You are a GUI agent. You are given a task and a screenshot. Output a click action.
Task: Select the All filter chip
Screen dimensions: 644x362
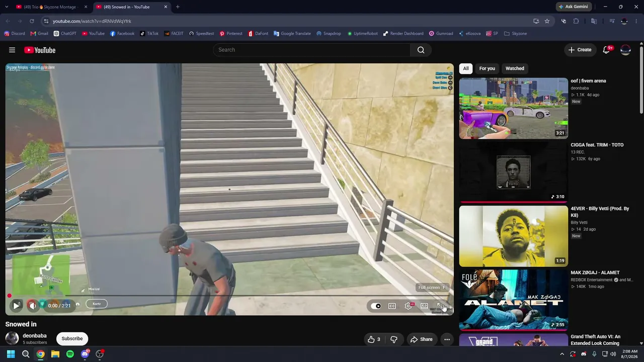click(x=466, y=68)
